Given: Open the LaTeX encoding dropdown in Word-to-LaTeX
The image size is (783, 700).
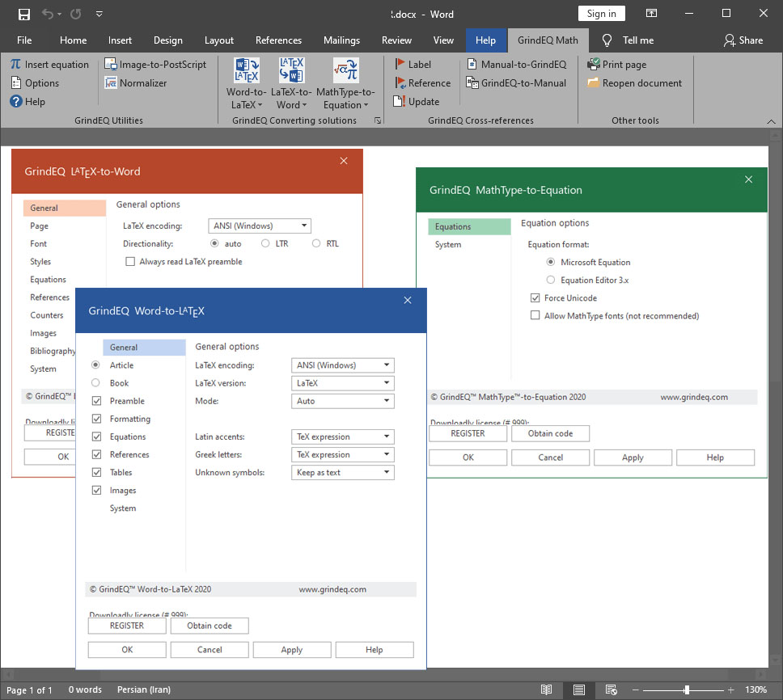Looking at the screenshot, I should 386,365.
